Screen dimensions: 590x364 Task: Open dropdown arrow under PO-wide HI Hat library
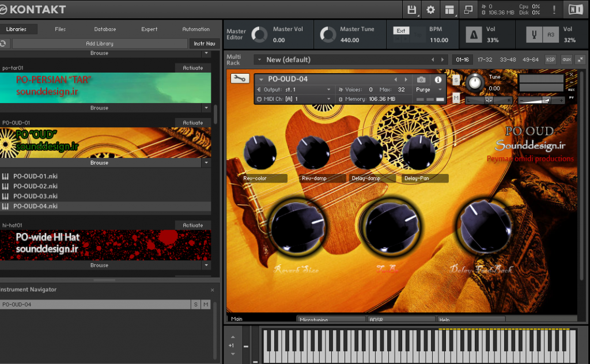pyautogui.click(x=206, y=265)
